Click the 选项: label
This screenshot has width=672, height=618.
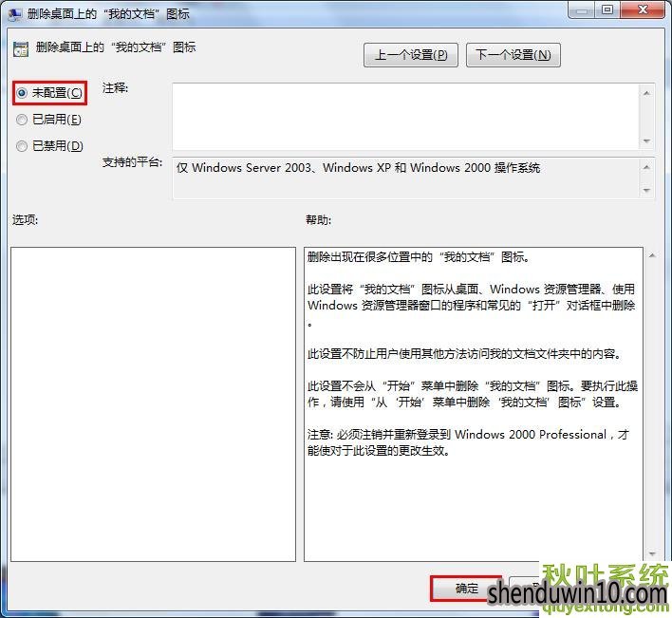25,220
